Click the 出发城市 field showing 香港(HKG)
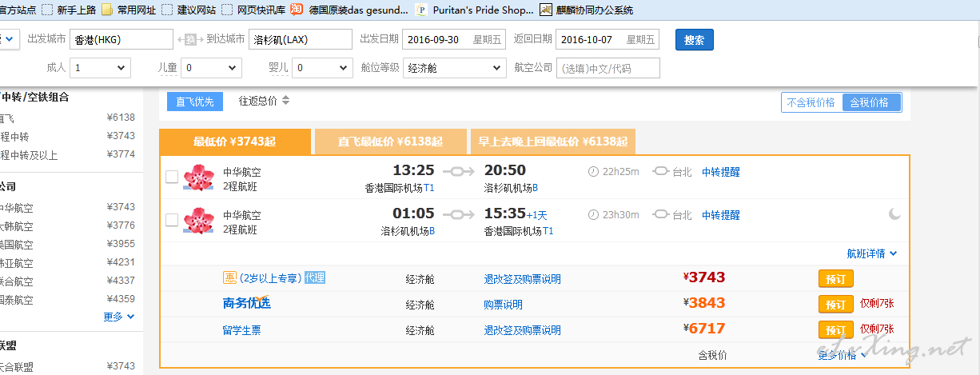Image resolution: width=980 pixels, height=375 pixels. pos(122,39)
